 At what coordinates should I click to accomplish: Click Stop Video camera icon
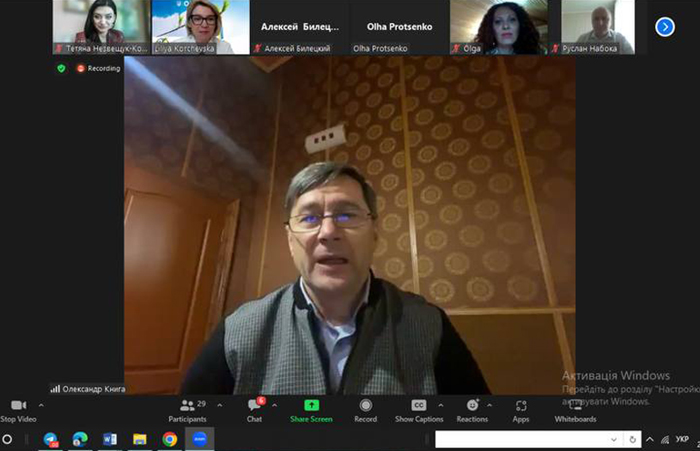pos(18,405)
